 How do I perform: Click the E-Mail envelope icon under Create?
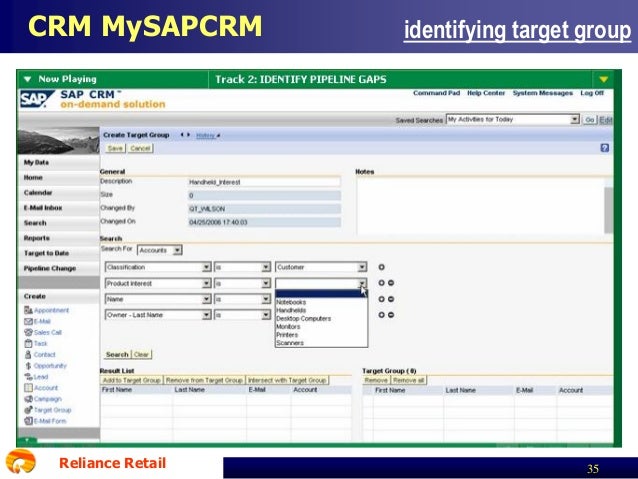coord(28,321)
